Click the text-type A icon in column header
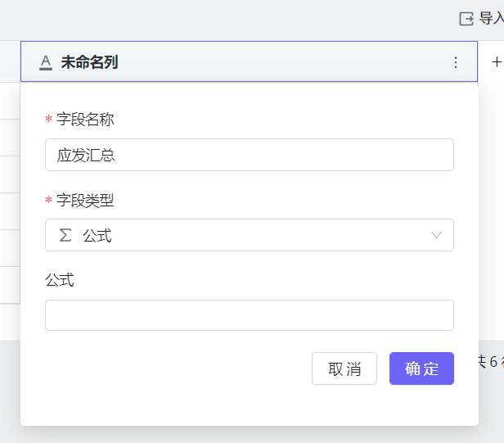Image resolution: width=504 pixels, height=443 pixels. [46, 62]
